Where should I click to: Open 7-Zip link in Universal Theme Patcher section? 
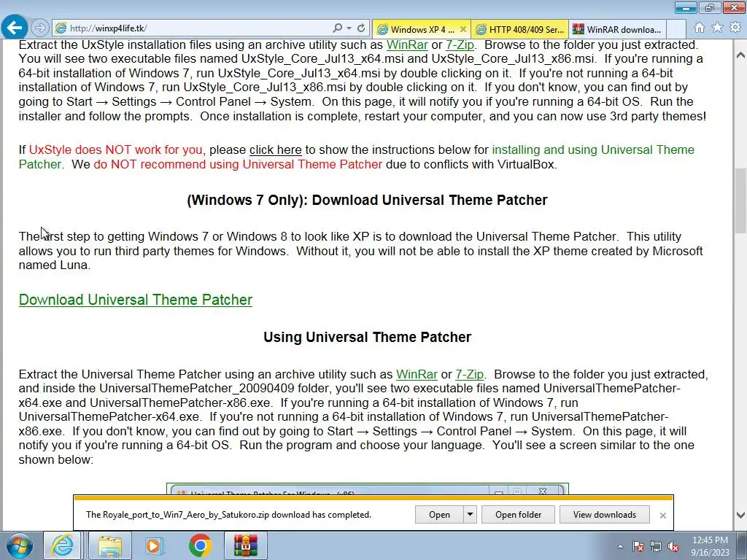coord(469,374)
